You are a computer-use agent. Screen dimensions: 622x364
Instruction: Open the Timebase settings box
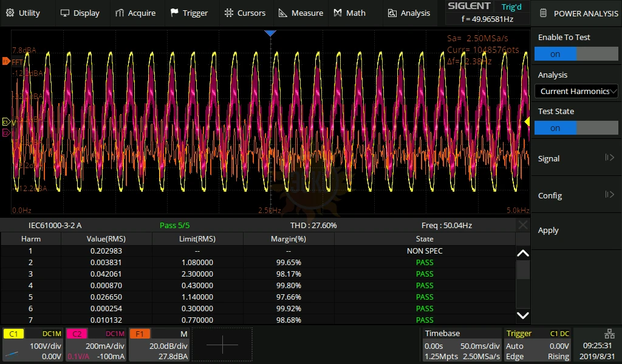462,345
